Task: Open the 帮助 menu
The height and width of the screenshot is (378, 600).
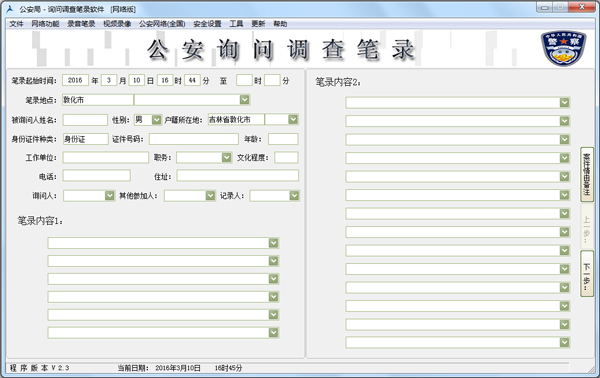Action: coord(280,24)
